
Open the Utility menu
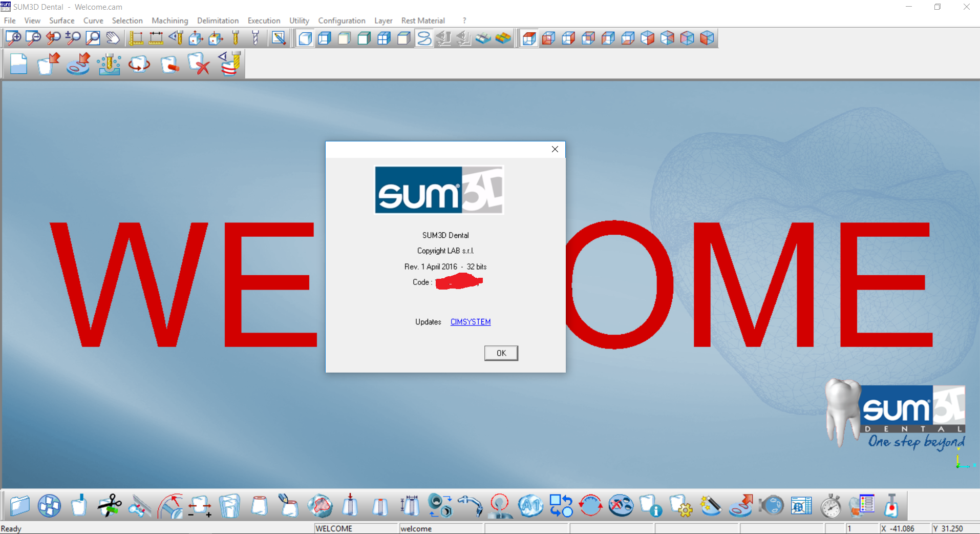299,20
